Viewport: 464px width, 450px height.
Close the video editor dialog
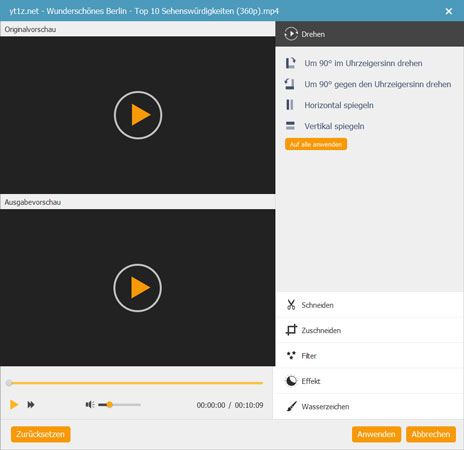449,11
